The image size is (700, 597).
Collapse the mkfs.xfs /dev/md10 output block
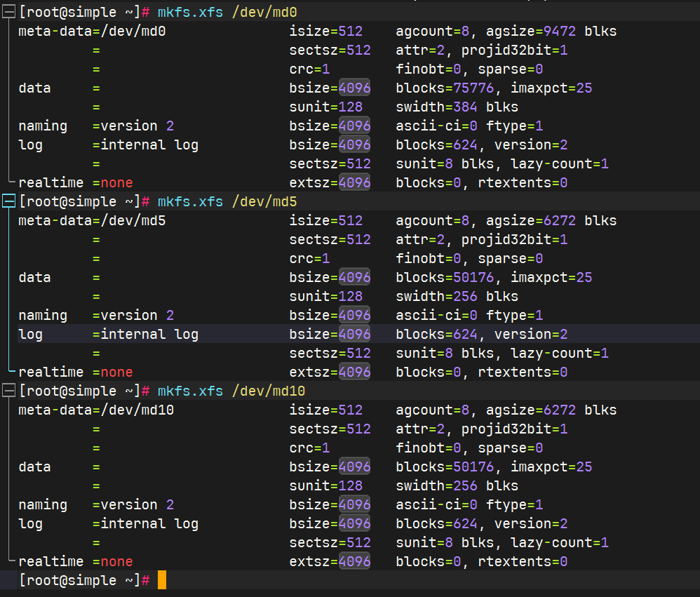tap(9, 391)
